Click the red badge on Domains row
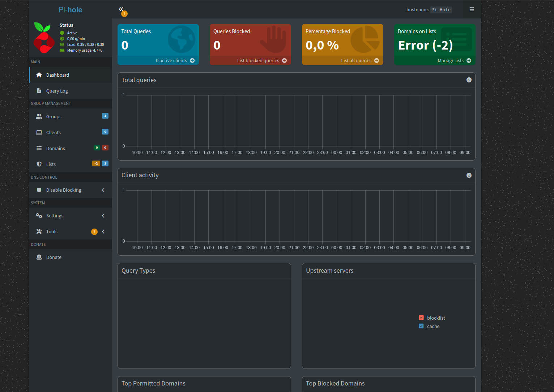Viewport: 554px width, 392px height. coord(105,148)
